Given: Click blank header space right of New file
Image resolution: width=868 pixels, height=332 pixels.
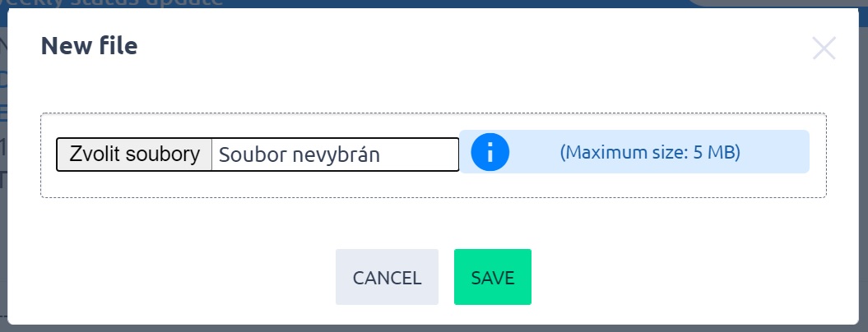Looking at the screenshot, I should pos(453,47).
